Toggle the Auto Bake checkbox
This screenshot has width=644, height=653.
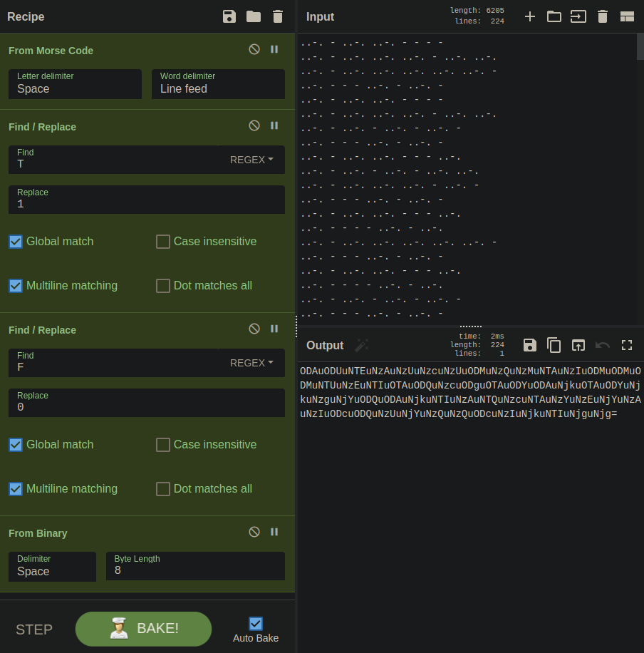click(x=256, y=624)
